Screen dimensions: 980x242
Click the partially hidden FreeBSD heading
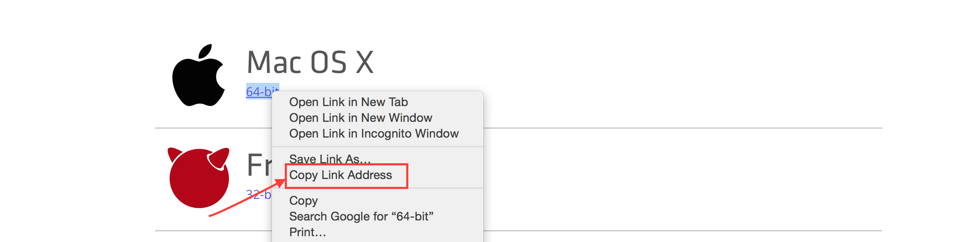click(259, 165)
